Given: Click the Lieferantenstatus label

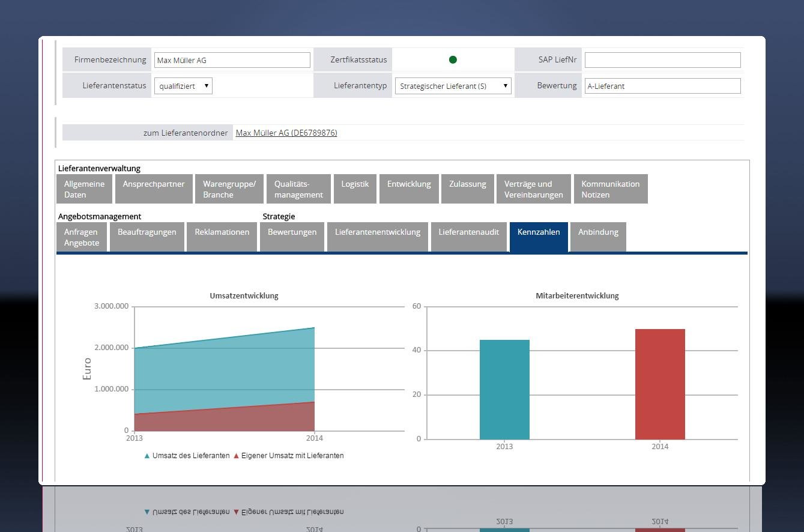Looking at the screenshot, I should 114,85.
